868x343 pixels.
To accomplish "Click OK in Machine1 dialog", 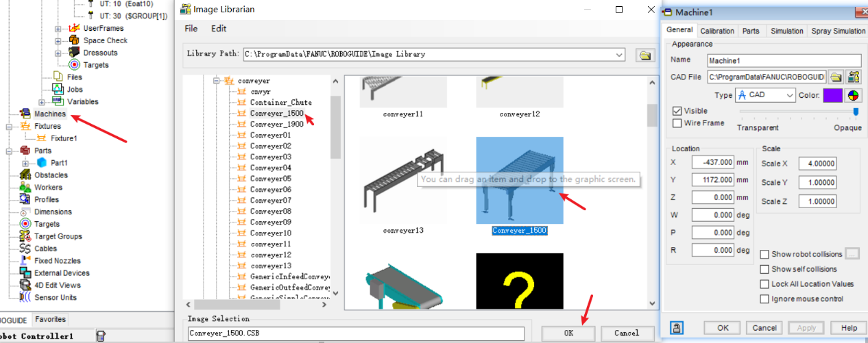I will (723, 328).
